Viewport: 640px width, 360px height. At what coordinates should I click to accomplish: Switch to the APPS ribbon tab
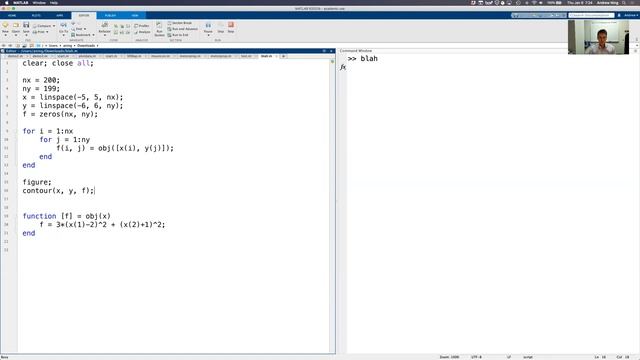60,16
